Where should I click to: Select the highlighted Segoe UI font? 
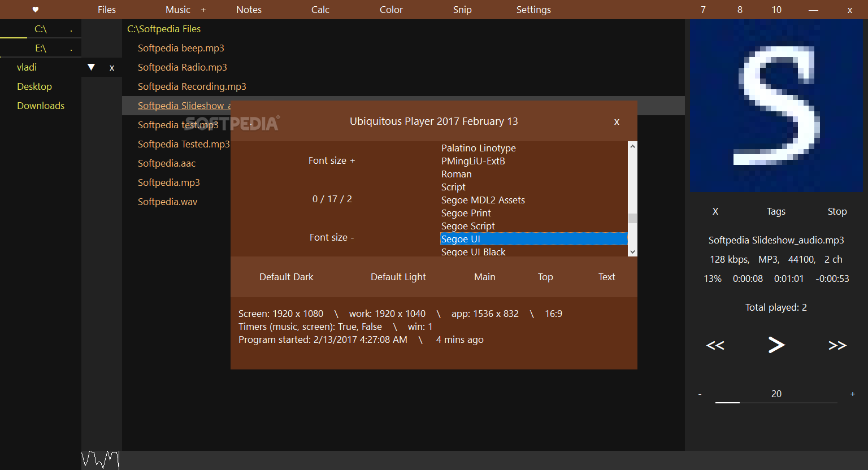[534, 239]
